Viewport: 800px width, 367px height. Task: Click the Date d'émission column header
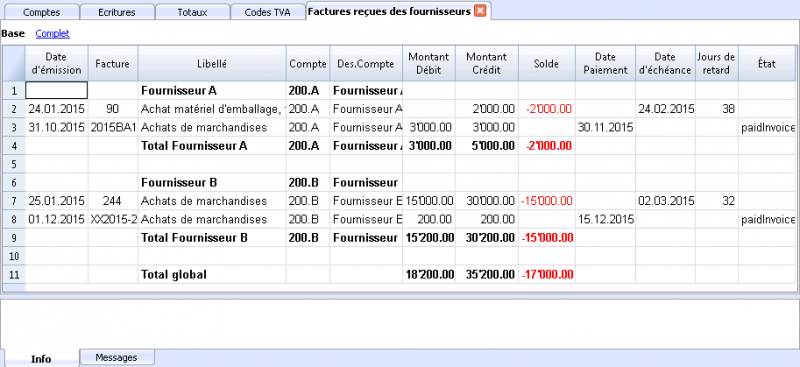pyautogui.click(x=56, y=63)
